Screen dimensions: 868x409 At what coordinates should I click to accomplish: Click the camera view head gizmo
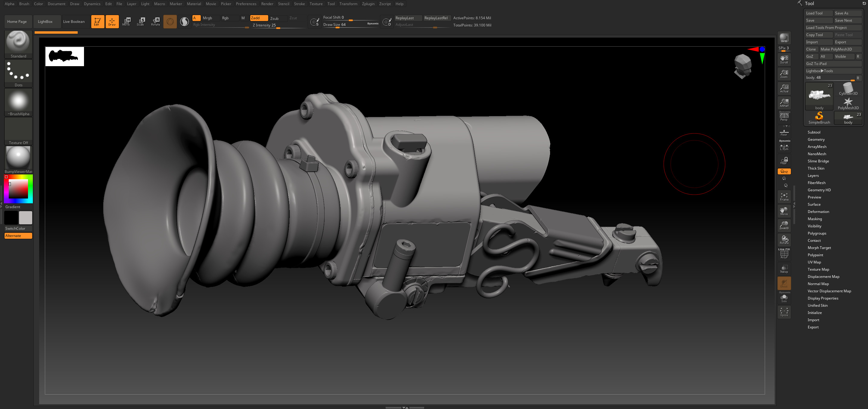(742, 67)
